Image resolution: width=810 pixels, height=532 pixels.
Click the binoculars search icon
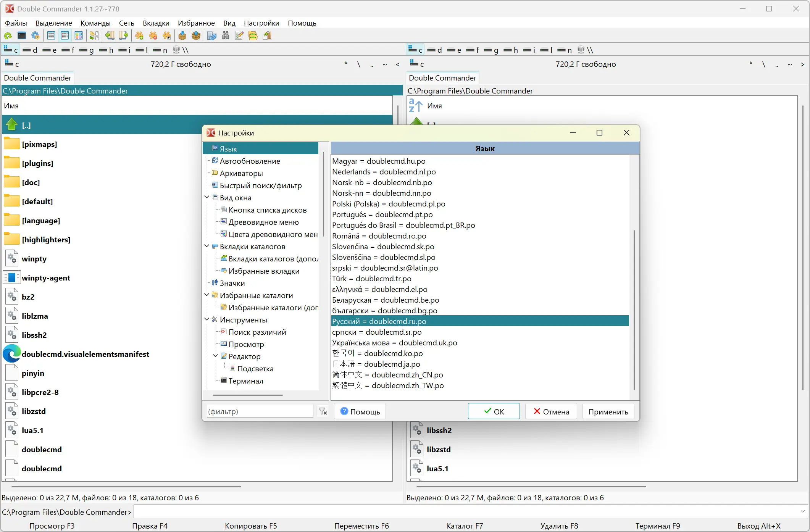coord(226,36)
